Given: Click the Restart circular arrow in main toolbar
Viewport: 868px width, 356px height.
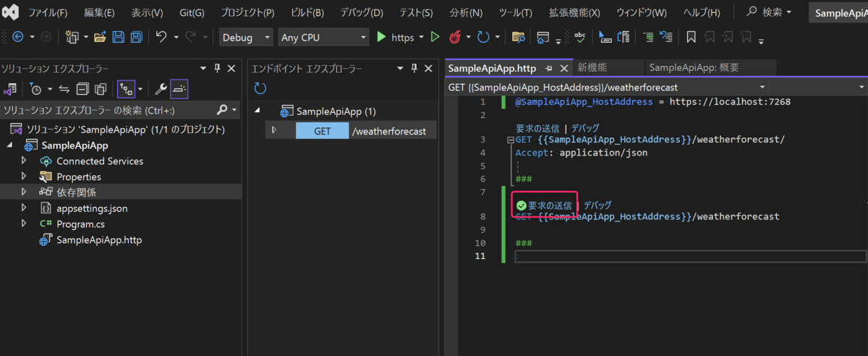Looking at the screenshot, I should click(x=484, y=37).
